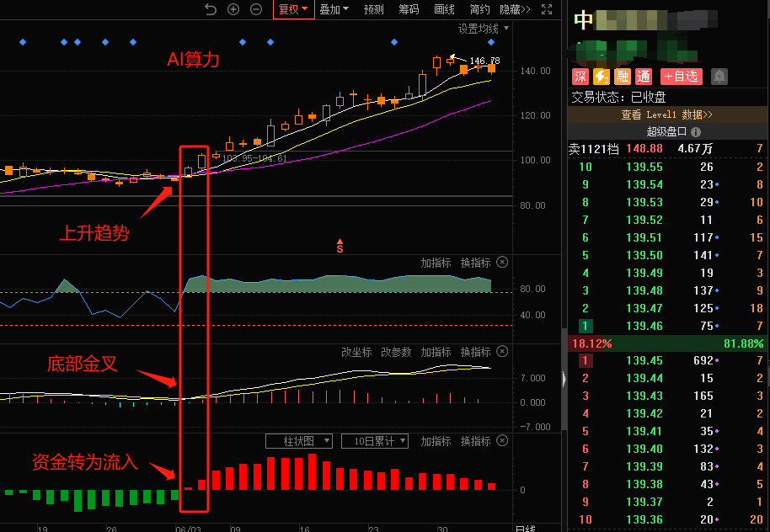Viewport: 770px width, 532px height.
Task: Open the 10日累计 period dropdown
Action: point(375,441)
